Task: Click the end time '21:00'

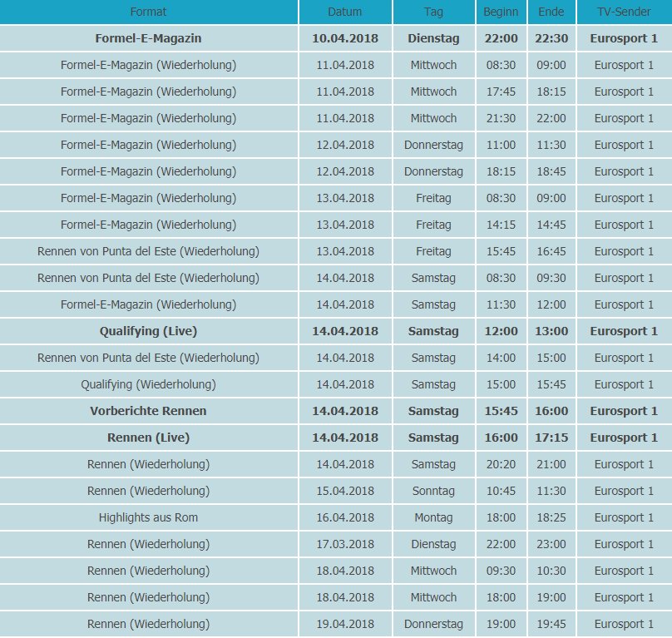Action: pyautogui.click(x=551, y=464)
